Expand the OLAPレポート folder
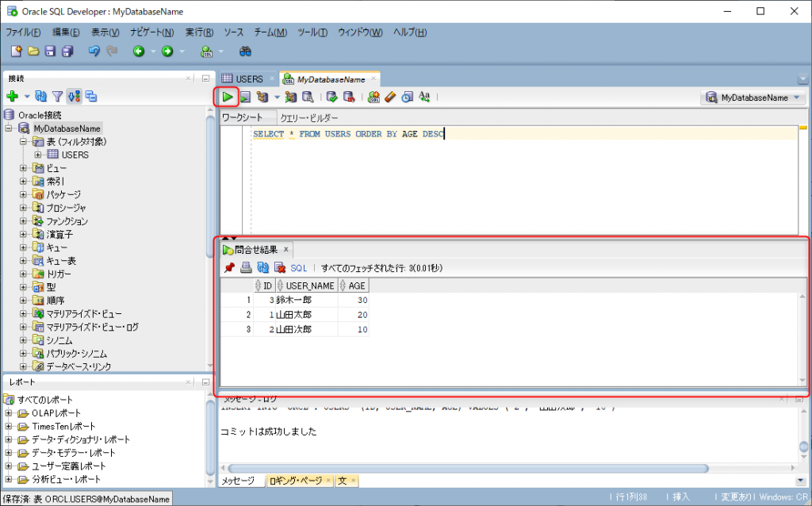This screenshot has height=506, width=812. tap(8, 412)
